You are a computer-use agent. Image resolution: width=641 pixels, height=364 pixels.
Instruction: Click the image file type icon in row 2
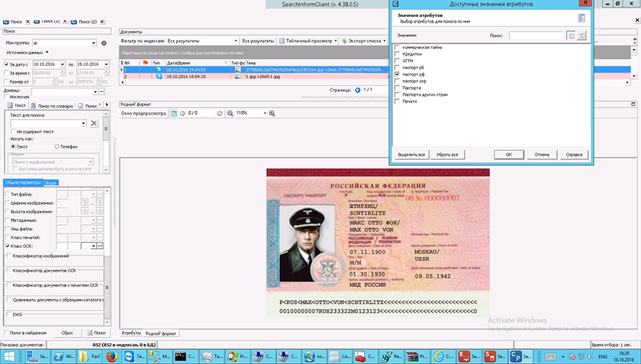[x=238, y=76]
